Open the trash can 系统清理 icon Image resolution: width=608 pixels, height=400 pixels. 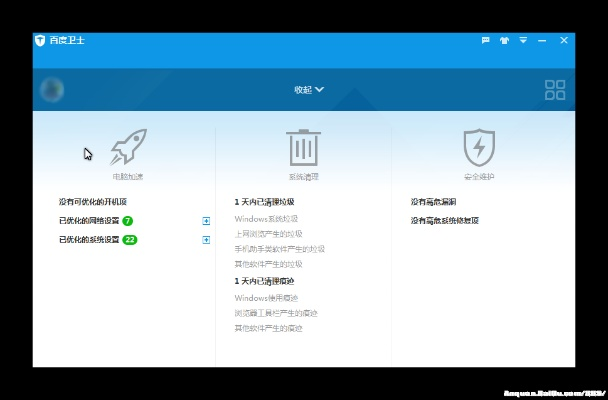303,147
